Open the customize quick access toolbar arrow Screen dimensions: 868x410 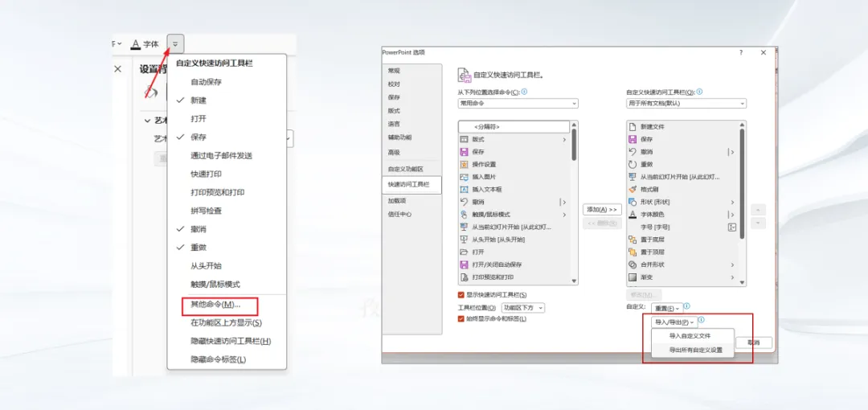(175, 43)
